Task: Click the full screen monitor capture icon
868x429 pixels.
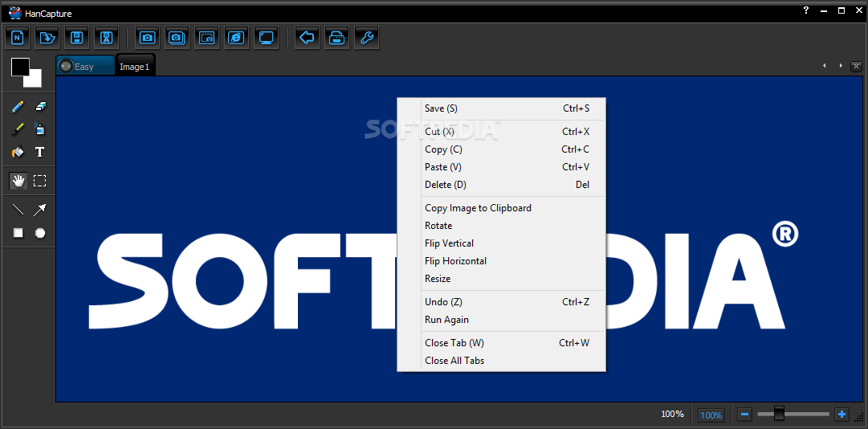Action: 267,38
